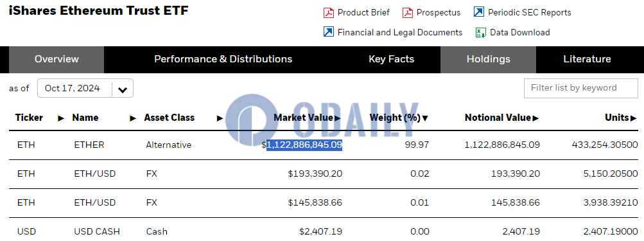
Task: Open the Literature tab
Action: point(587,59)
